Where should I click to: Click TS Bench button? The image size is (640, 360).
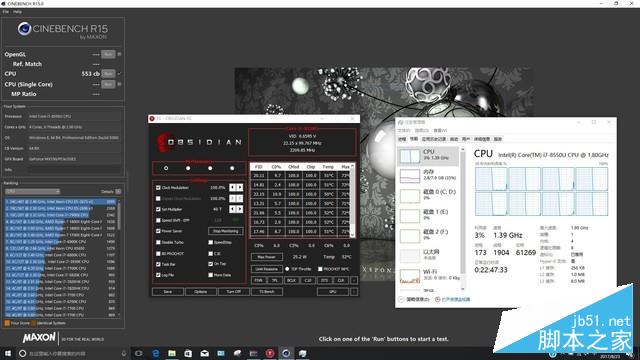[267, 292]
